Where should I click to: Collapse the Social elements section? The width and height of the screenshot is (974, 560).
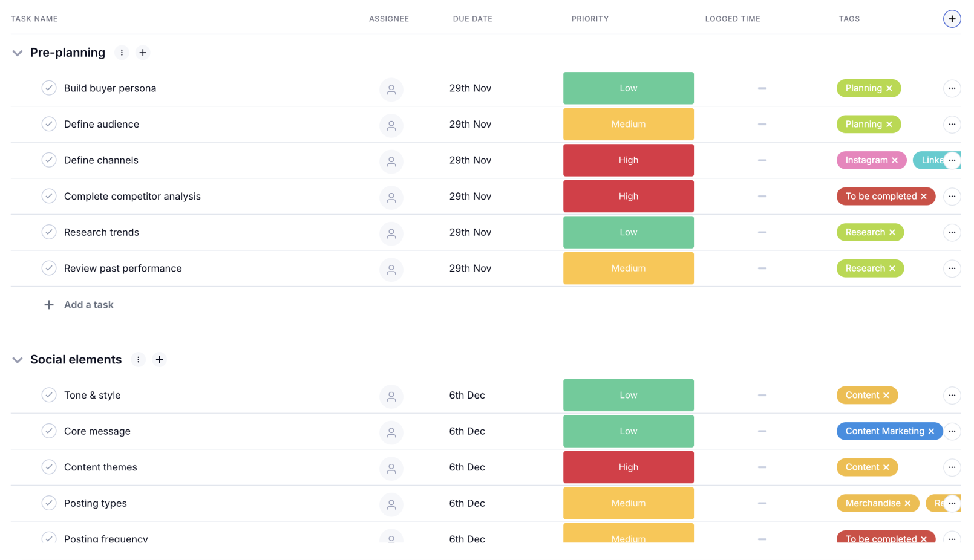coord(18,360)
